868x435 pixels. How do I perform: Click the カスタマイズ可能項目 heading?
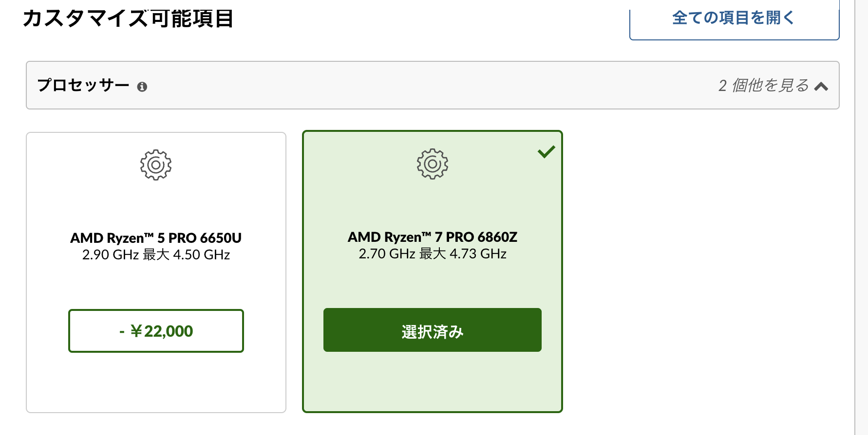pos(128,18)
